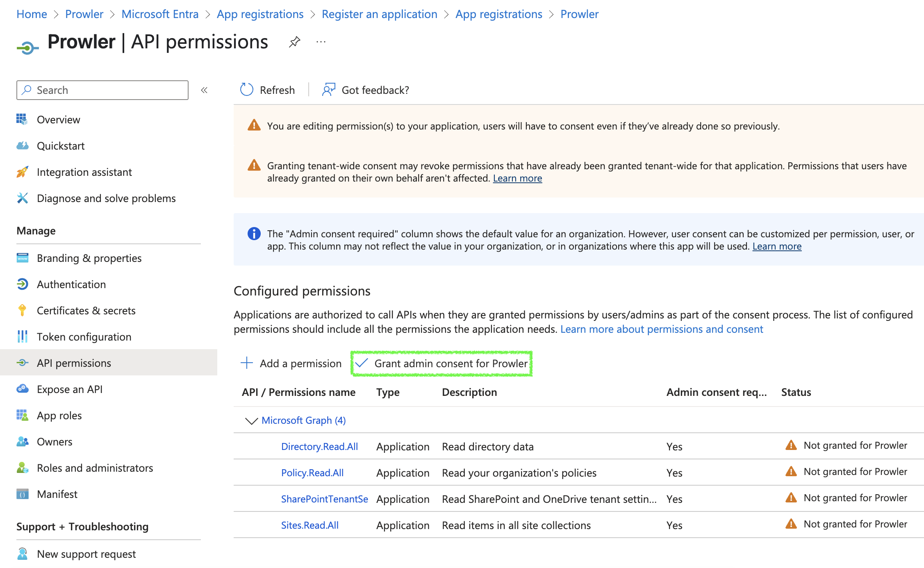Click the Refresh circular arrow icon
Viewport: 924px width, 568px height.
pos(247,90)
